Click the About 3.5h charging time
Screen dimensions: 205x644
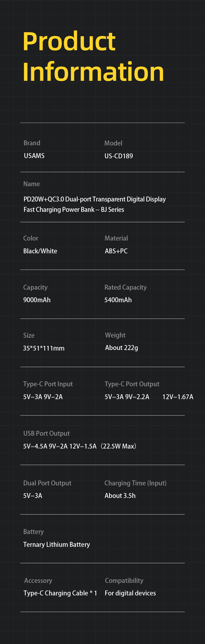[120, 496]
